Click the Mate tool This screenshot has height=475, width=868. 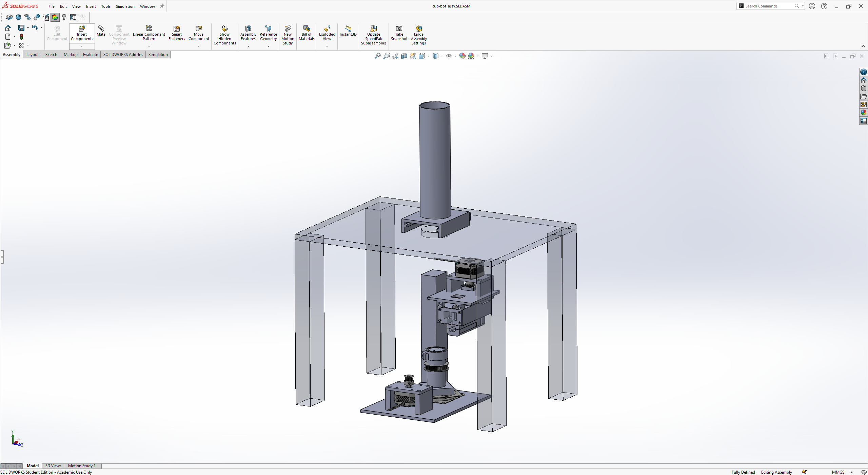tap(101, 31)
